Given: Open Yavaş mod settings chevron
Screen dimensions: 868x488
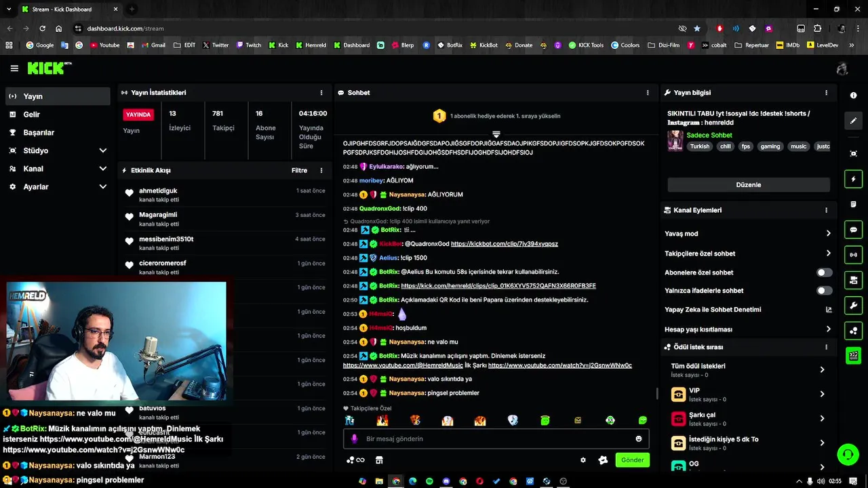Looking at the screenshot, I should [829, 234].
